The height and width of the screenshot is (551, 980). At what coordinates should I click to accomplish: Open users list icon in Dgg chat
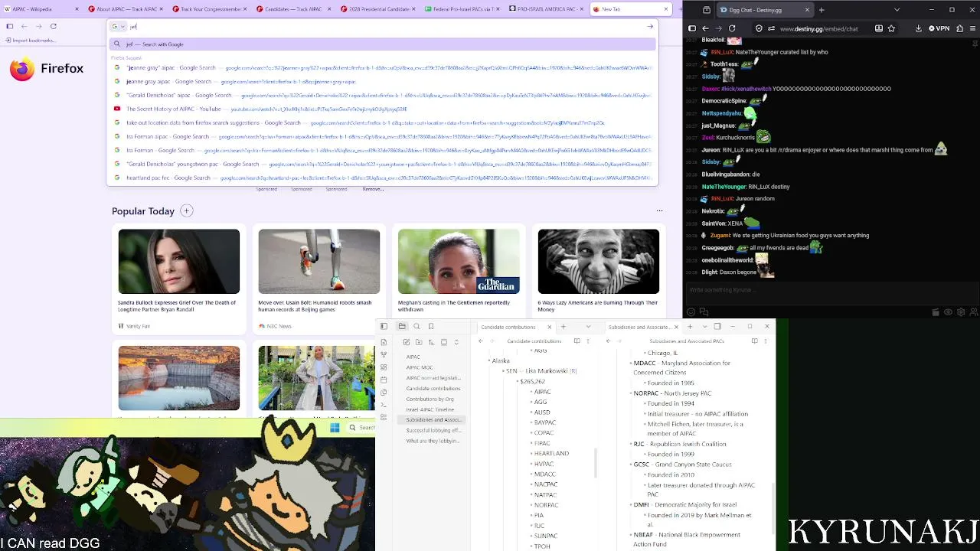[x=973, y=312]
